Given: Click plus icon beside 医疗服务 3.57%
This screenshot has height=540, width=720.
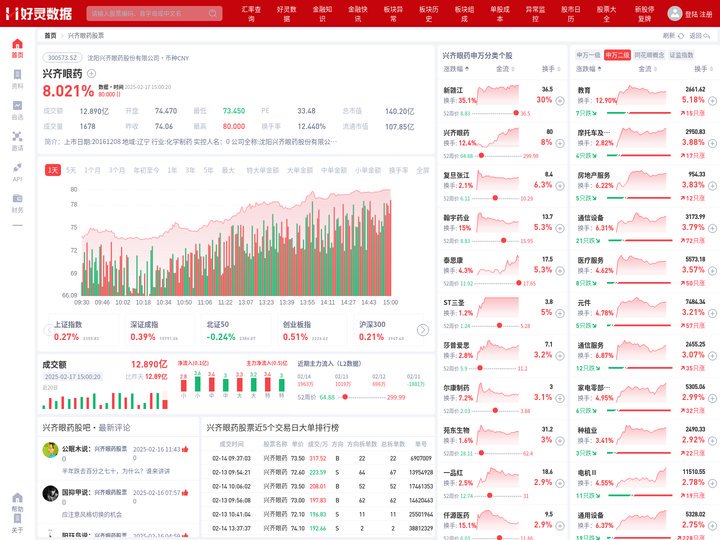Looking at the screenshot, I should 712,271.
